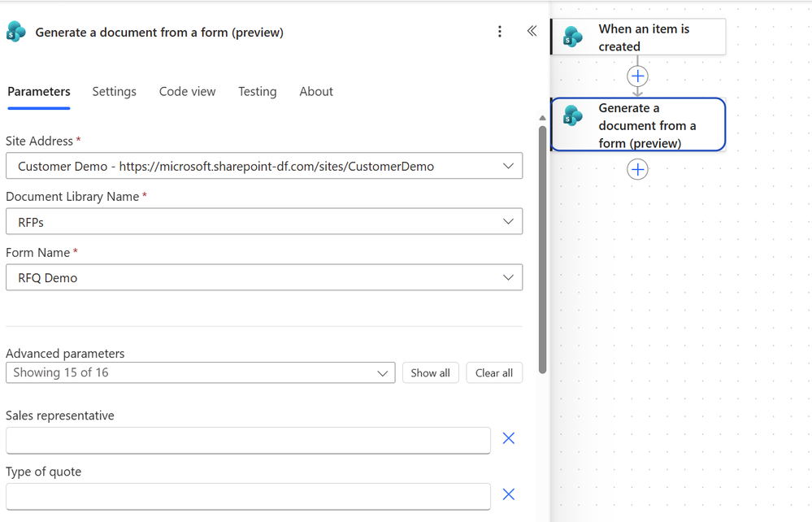
Task: Click the parameters panel vertical scrollbar
Action: pos(542,249)
